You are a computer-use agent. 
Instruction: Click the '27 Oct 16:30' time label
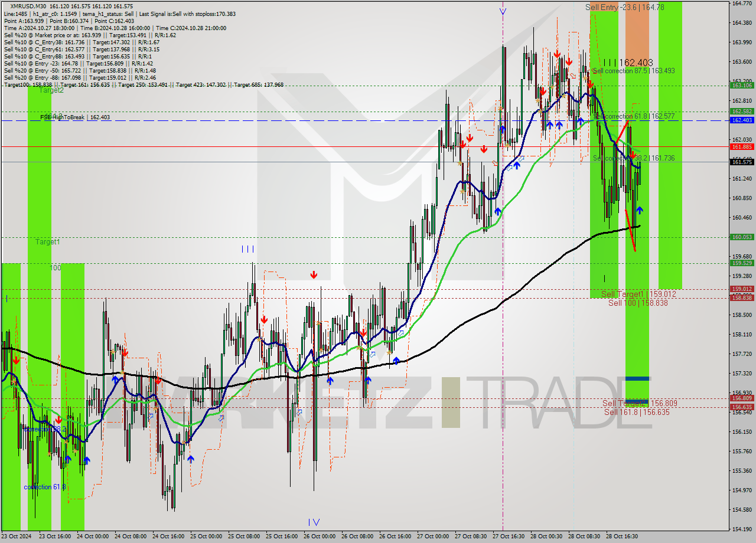pyautogui.click(x=508, y=537)
